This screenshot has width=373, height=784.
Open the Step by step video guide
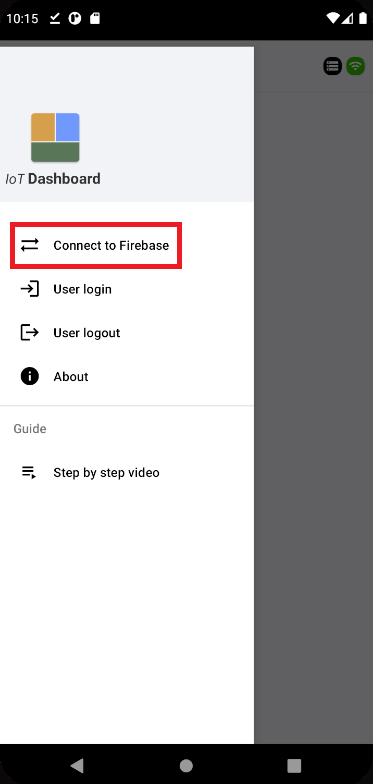[x=127, y=472]
